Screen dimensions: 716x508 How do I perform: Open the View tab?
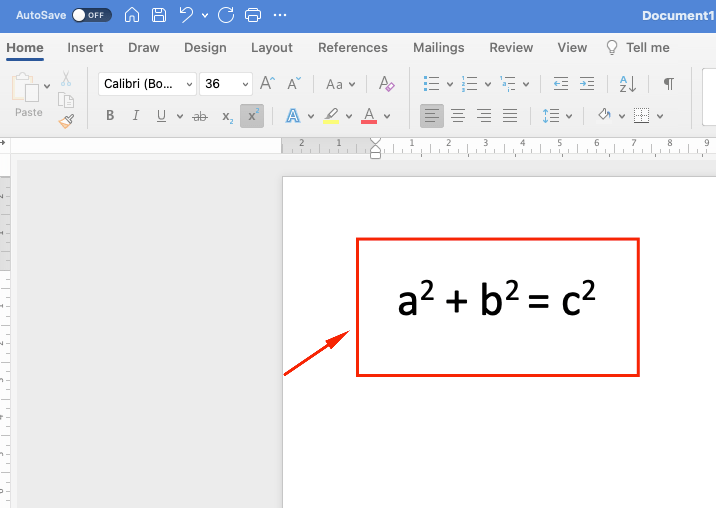572,48
